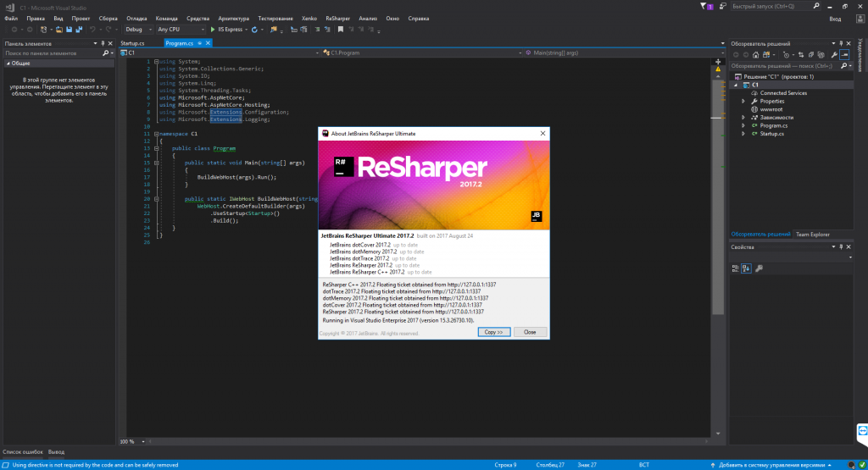
Task: Click the Undo toolbar icon
Action: pyautogui.click(x=92, y=30)
